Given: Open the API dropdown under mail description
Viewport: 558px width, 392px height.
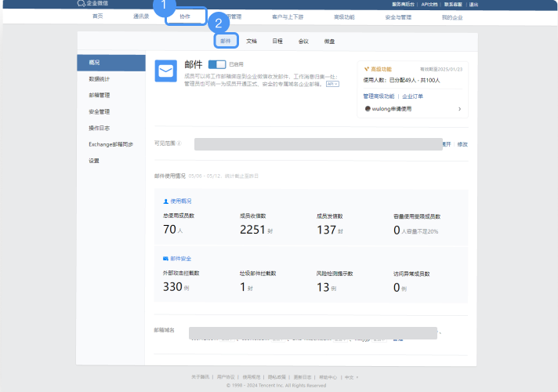Looking at the screenshot, I should [x=332, y=83].
